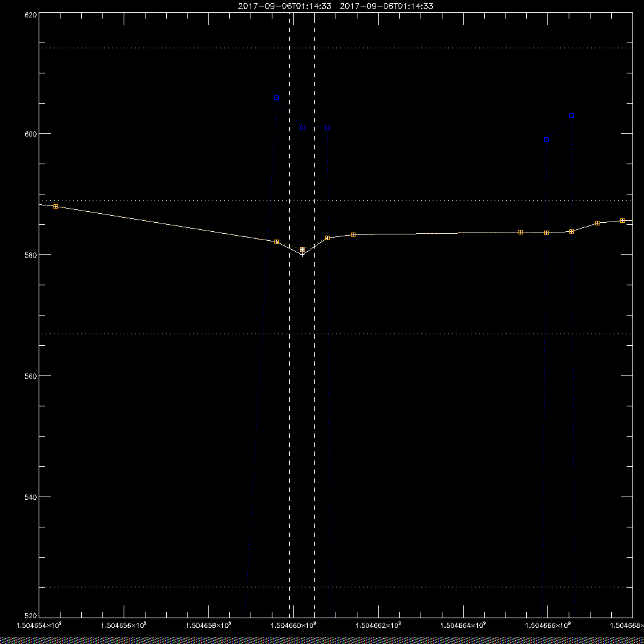Click the 580 y-axis label
The image size is (644, 644).
[x=32, y=255]
